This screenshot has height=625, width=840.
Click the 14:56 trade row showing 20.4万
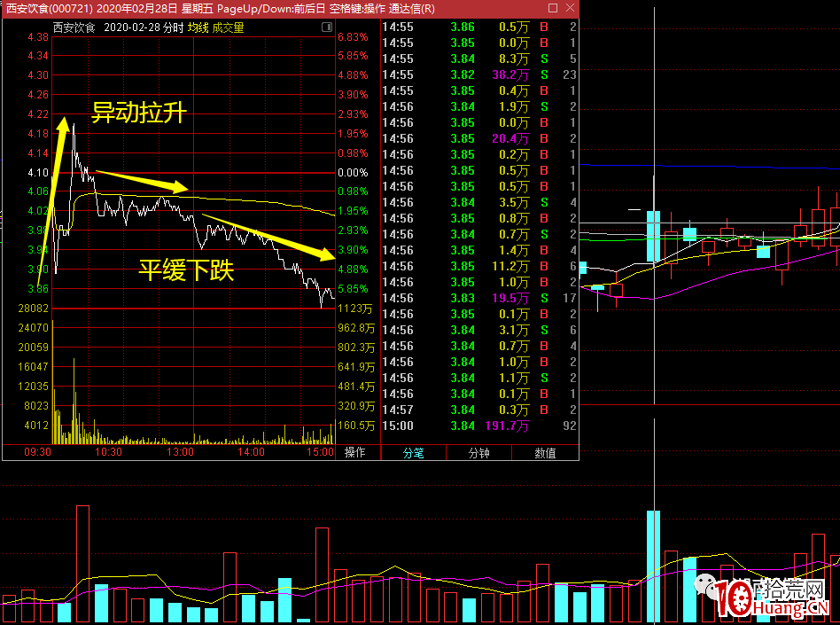point(478,138)
